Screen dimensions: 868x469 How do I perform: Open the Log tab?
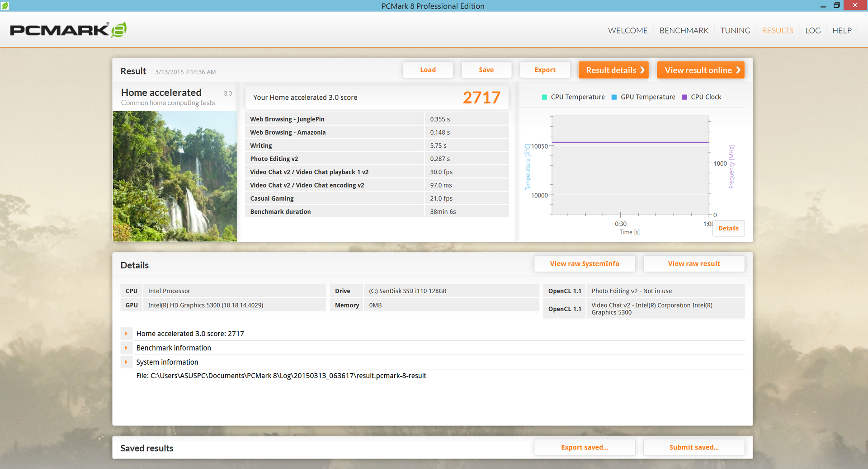[812, 30]
